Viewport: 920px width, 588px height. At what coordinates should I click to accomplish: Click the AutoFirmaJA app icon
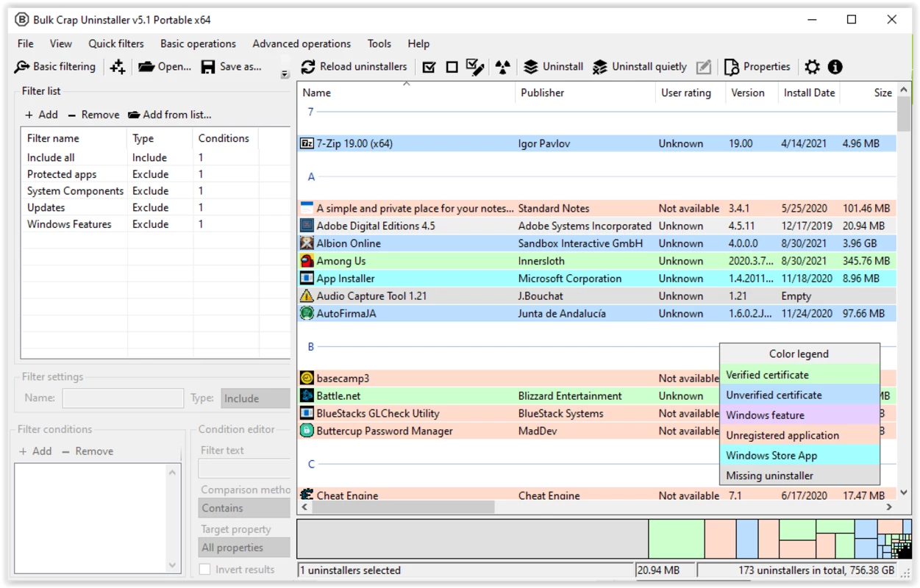307,313
